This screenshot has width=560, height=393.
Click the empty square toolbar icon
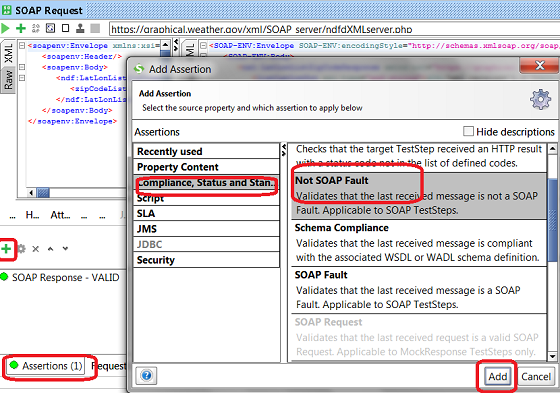click(65, 28)
